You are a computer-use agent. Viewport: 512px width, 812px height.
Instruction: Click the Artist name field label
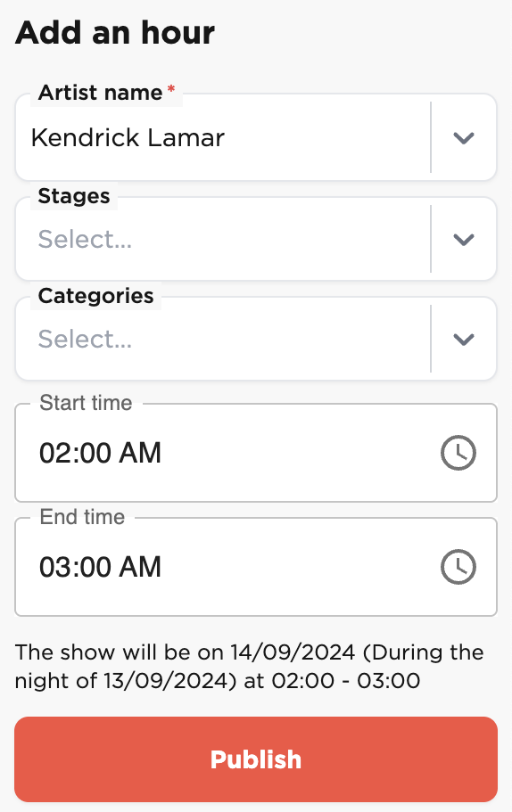point(101,93)
